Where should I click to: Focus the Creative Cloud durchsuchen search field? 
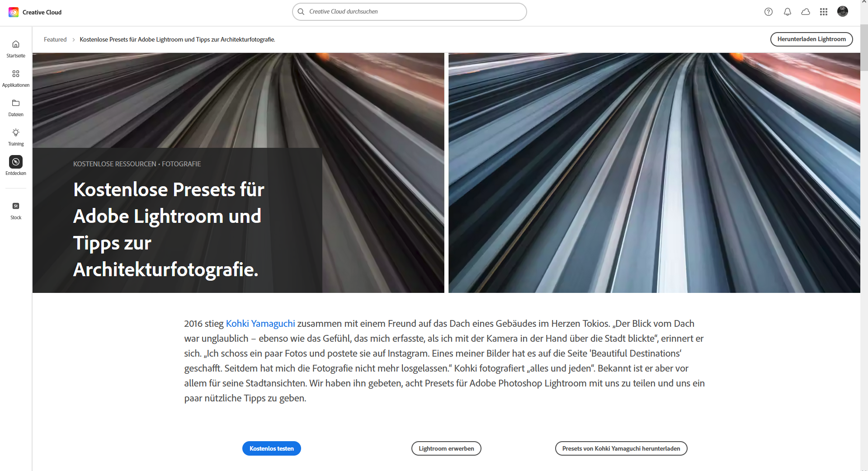[x=410, y=12]
